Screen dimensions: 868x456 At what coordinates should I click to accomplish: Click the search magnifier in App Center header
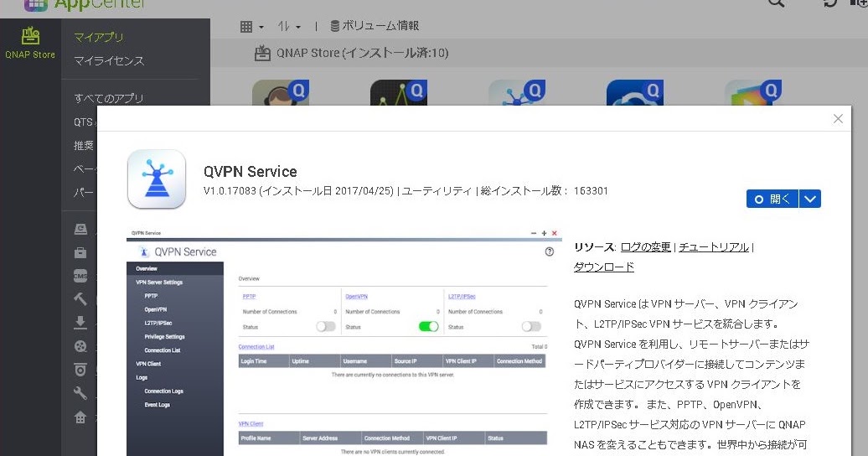(x=776, y=3)
